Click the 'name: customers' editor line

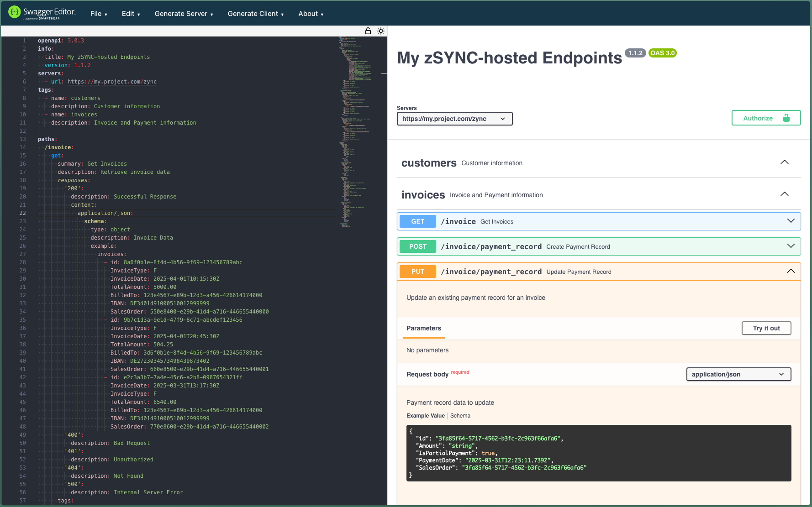click(x=75, y=98)
